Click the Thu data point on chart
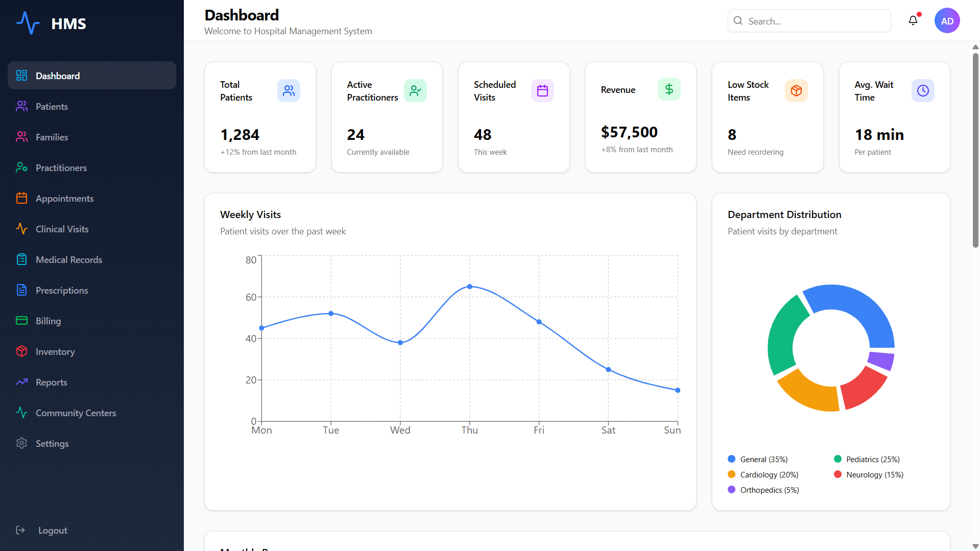 tap(470, 286)
